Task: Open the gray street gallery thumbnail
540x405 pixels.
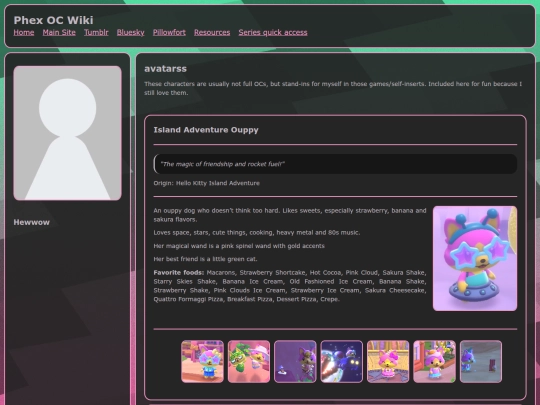Action: [481, 361]
